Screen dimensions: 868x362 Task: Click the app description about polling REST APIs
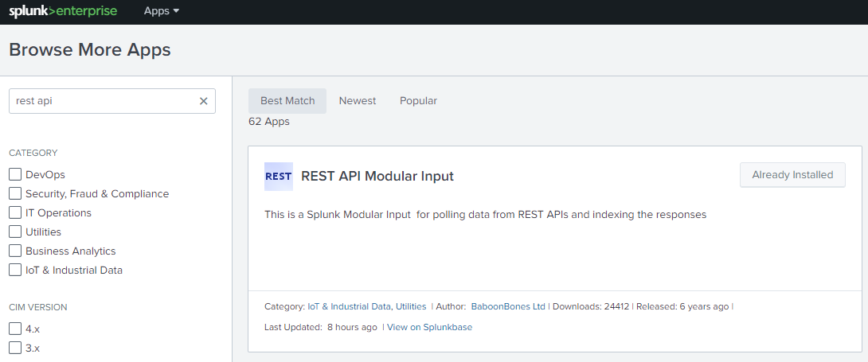click(x=486, y=215)
